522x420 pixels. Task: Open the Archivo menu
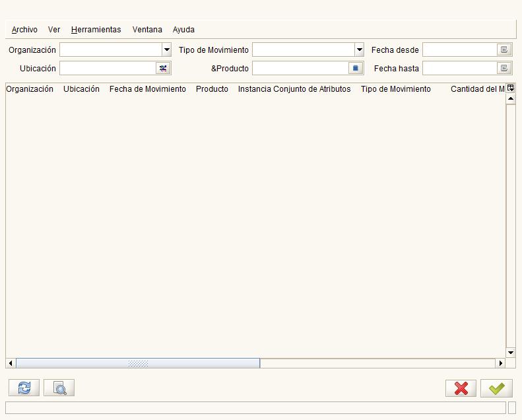(24, 30)
